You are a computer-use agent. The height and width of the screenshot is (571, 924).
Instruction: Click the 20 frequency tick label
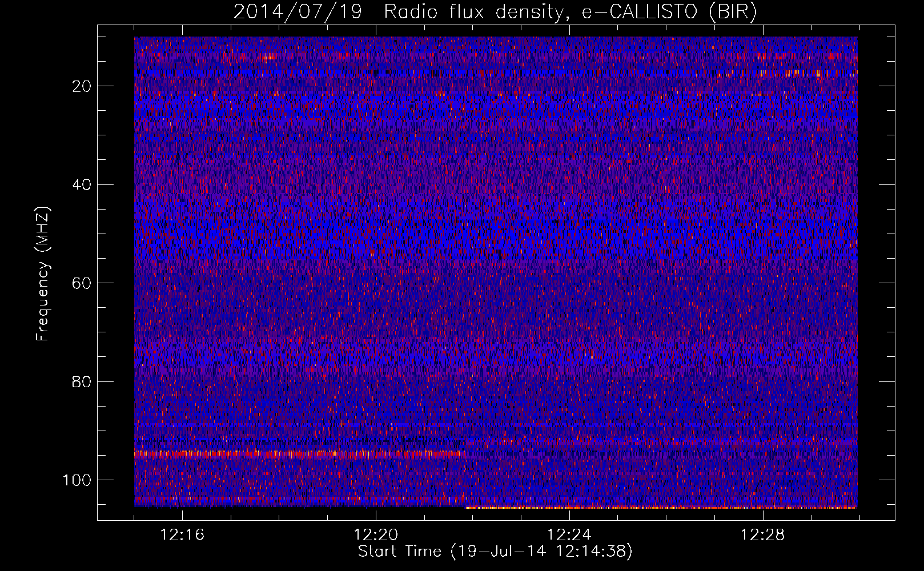[x=82, y=86]
